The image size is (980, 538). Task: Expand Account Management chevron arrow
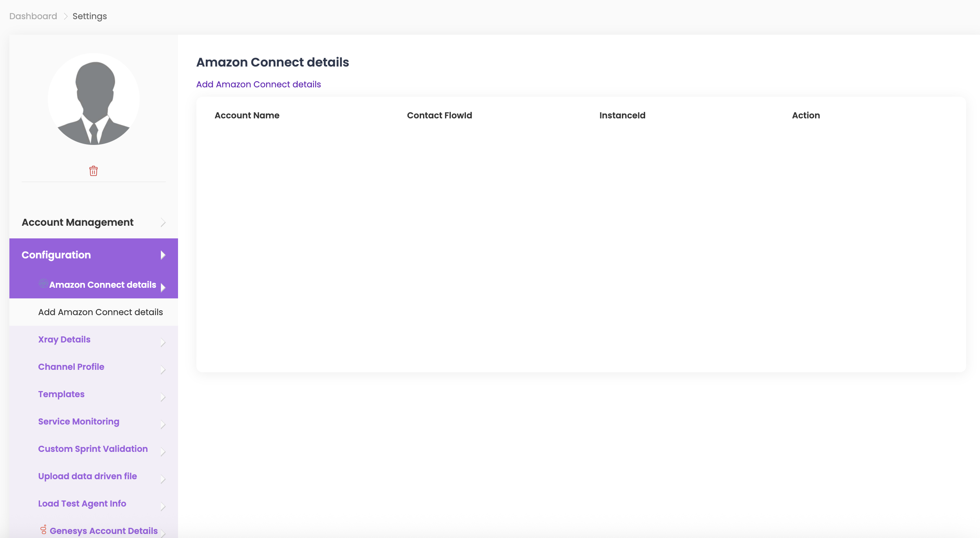(163, 222)
